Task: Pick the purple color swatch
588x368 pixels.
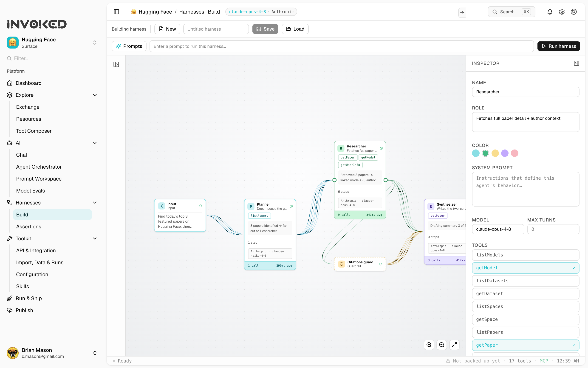Action: pyautogui.click(x=505, y=153)
